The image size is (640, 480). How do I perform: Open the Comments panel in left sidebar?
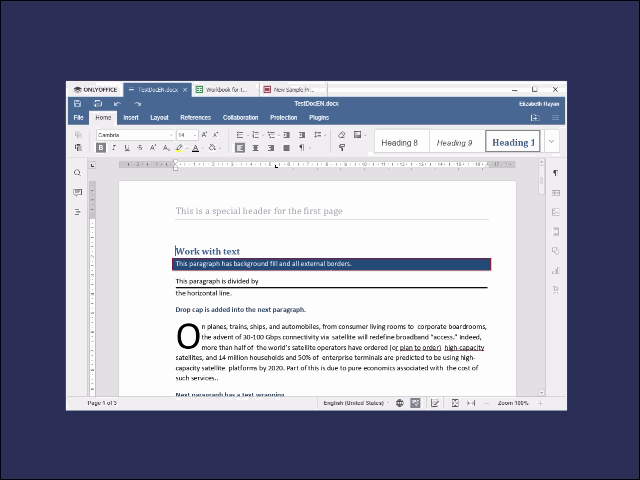[78, 192]
